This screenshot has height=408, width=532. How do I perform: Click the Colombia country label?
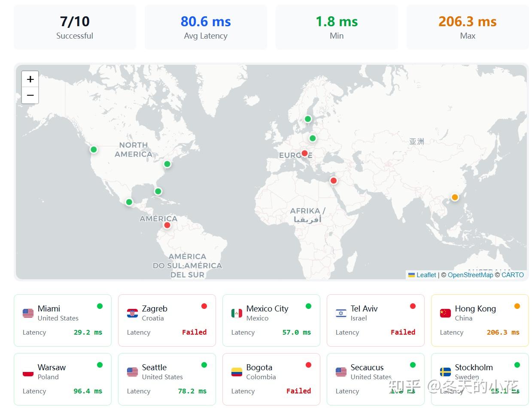[x=261, y=377]
